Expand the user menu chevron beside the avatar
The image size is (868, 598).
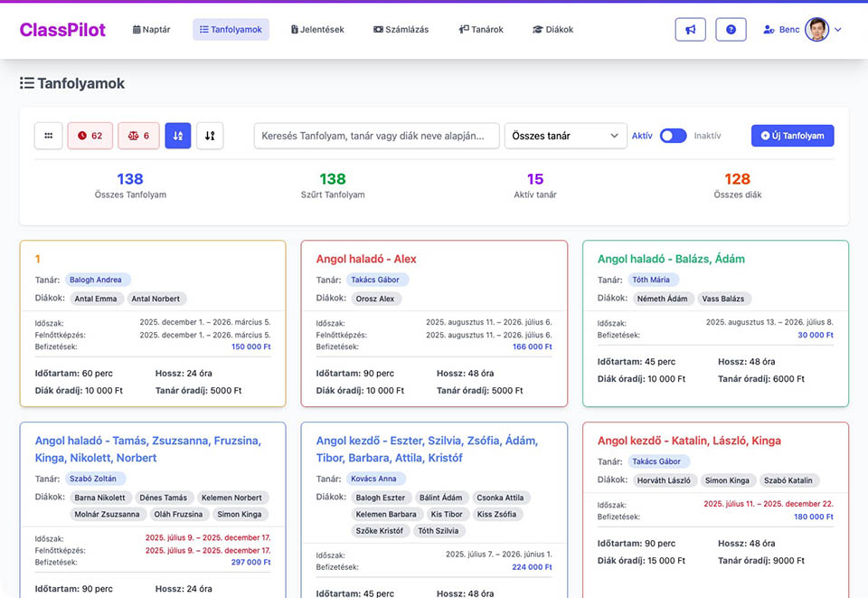point(838,30)
